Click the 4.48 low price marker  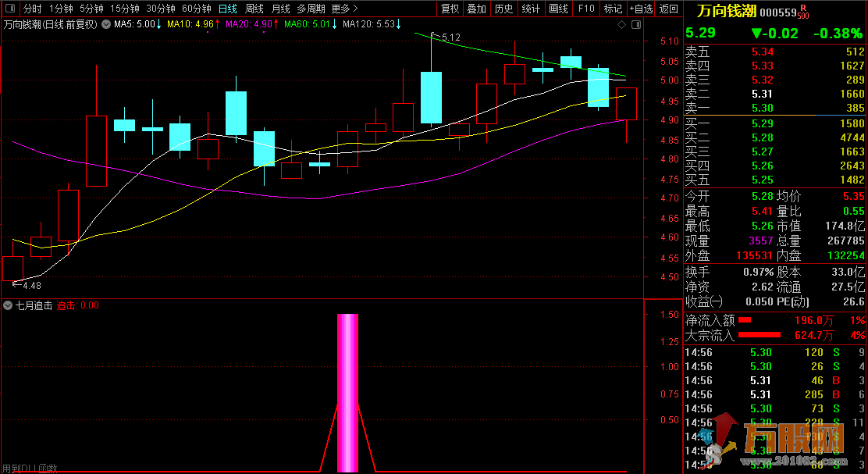tap(27, 285)
